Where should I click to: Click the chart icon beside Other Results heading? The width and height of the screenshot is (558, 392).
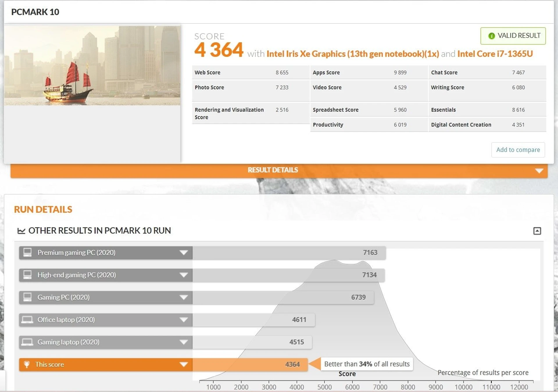click(21, 231)
